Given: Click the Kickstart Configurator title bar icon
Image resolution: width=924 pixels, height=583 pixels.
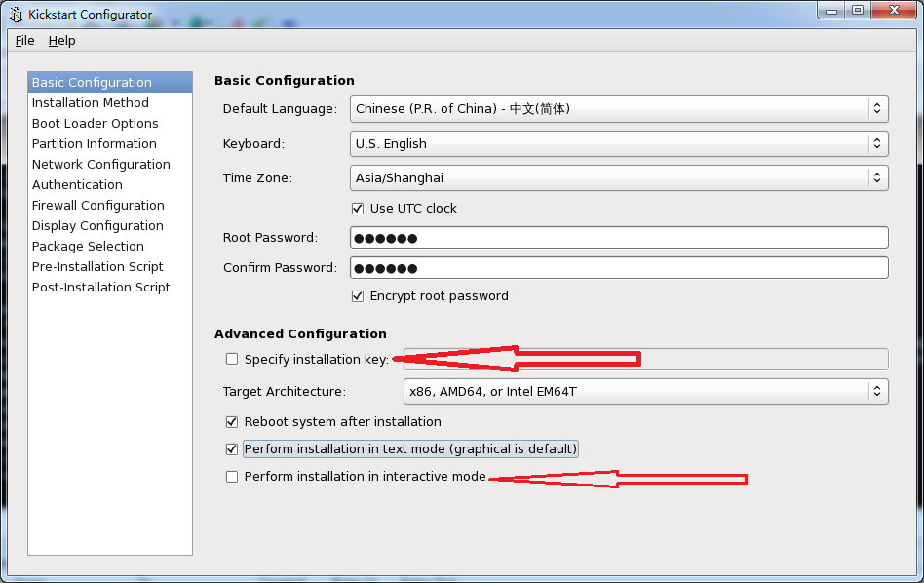Looking at the screenshot, I should click(x=17, y=14).
